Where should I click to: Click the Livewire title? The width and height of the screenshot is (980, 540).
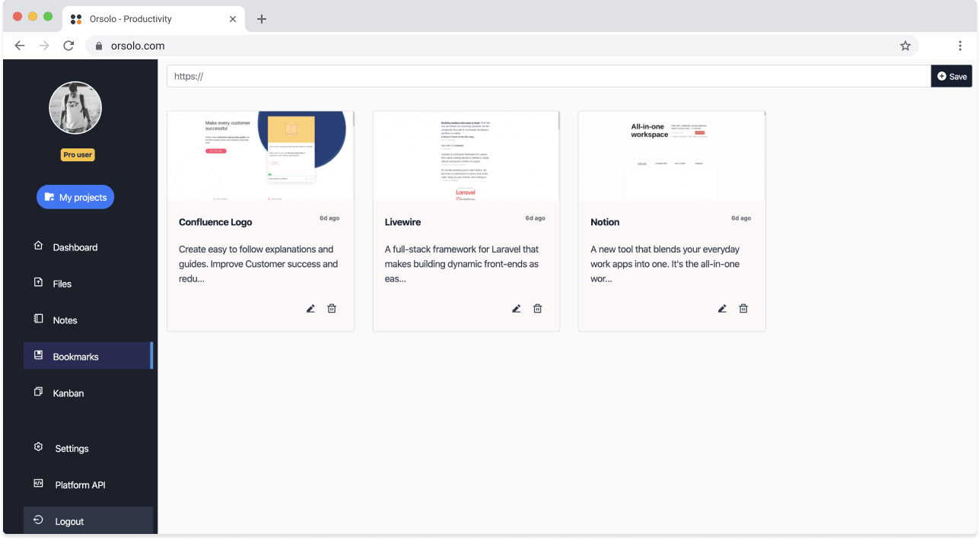402,222
